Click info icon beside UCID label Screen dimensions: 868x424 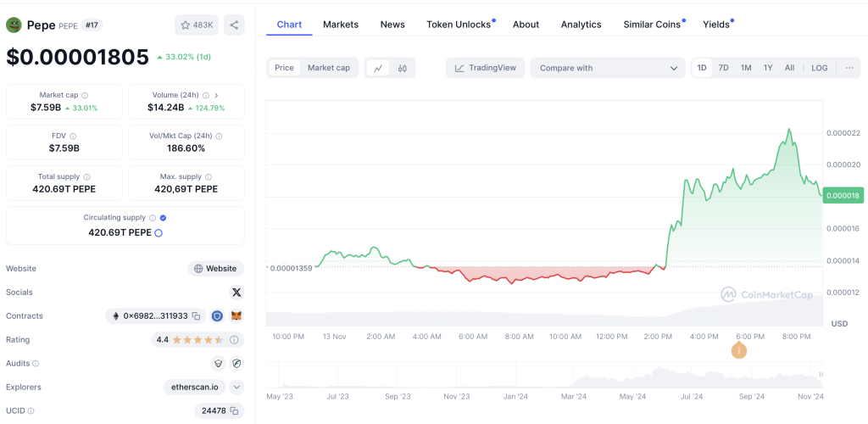pos(31,410)
